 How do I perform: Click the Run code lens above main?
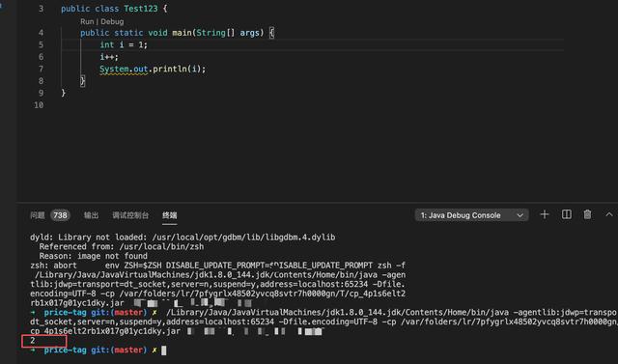(87, 21)
